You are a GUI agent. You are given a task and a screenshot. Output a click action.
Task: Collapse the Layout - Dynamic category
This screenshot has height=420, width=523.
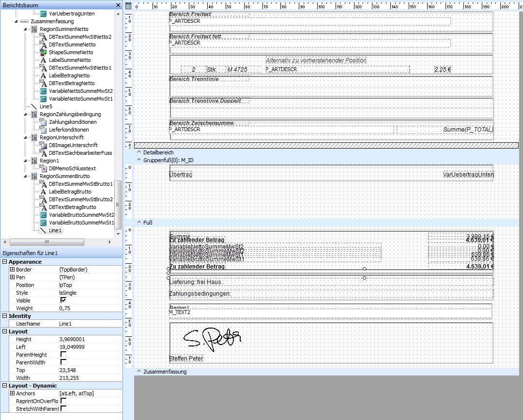click(5, 386)
